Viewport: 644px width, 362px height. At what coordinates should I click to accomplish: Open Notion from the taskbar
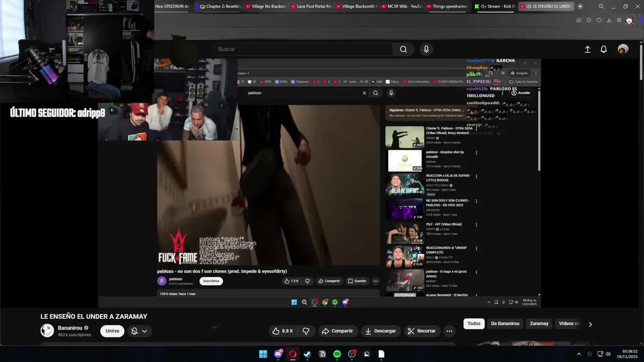[323, 354]
